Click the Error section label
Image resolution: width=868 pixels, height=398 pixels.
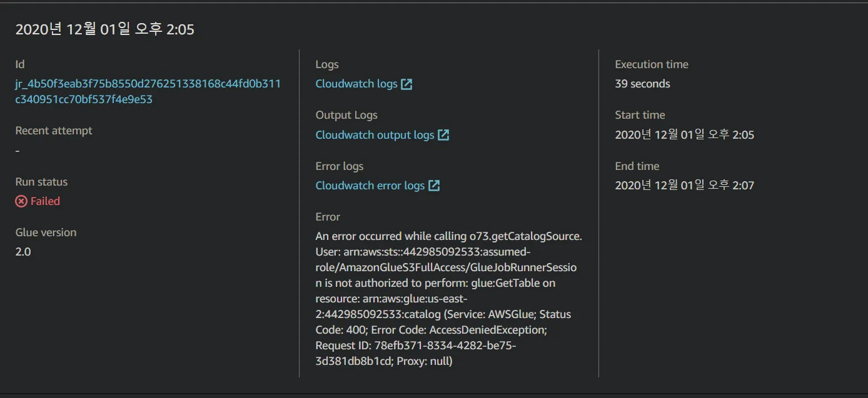[328, 217]
